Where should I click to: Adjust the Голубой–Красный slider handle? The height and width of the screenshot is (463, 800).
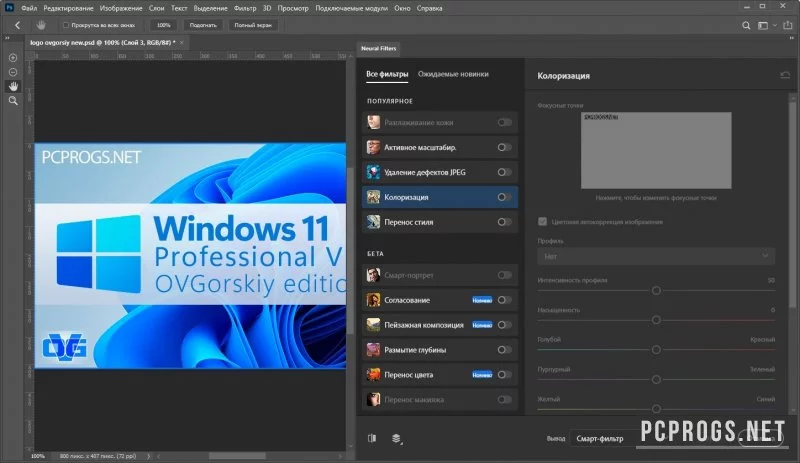pos(656,350)
